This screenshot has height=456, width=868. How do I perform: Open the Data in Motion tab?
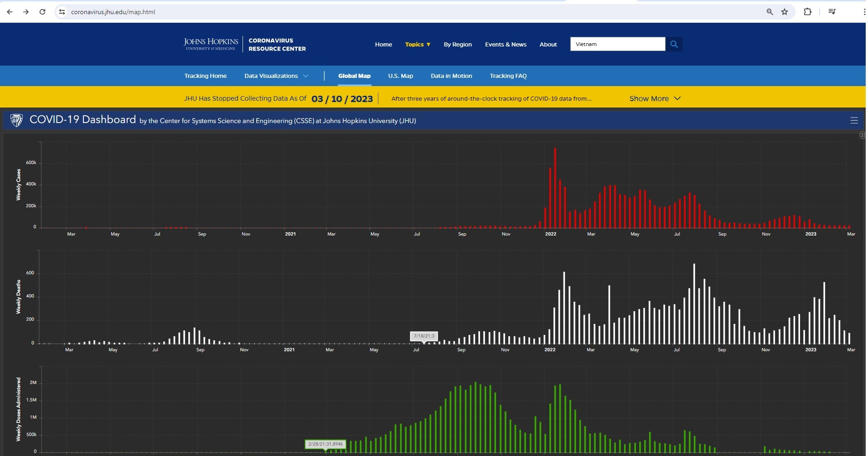pyautogui.click(x=451, y=76)
